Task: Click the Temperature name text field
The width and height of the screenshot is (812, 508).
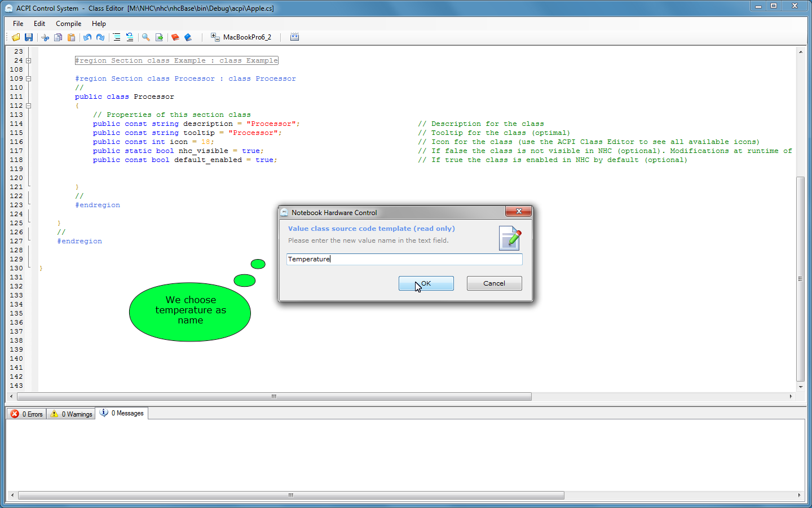Action: coord(404,259)
